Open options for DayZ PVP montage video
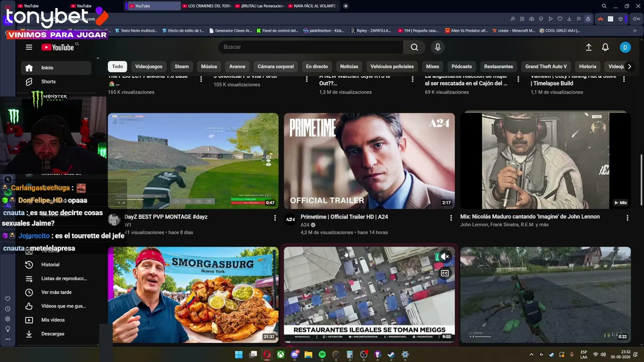Viewport: 644px width, 362px height. (275, 218)
